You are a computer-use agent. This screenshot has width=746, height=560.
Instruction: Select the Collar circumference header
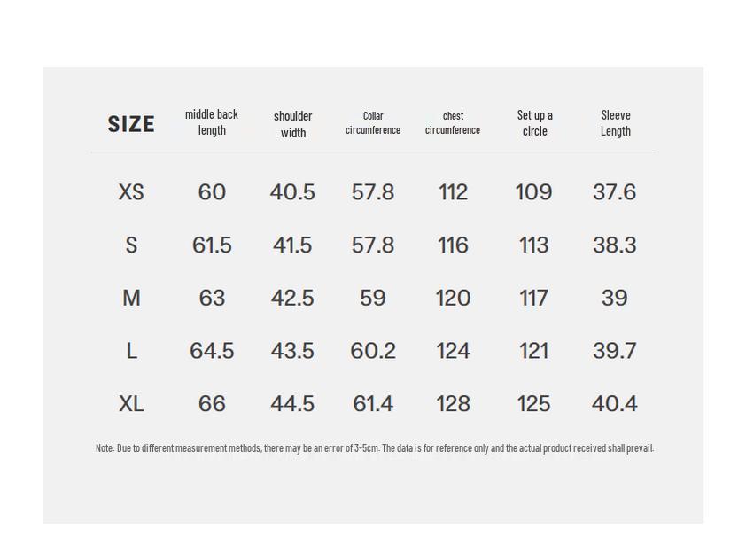[373, 123]
